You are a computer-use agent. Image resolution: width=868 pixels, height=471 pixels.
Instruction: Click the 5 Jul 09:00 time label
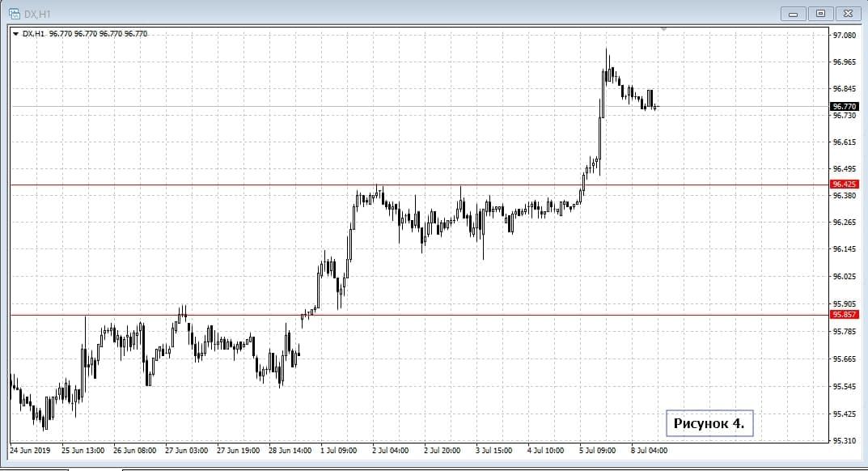tap(598, 450)
